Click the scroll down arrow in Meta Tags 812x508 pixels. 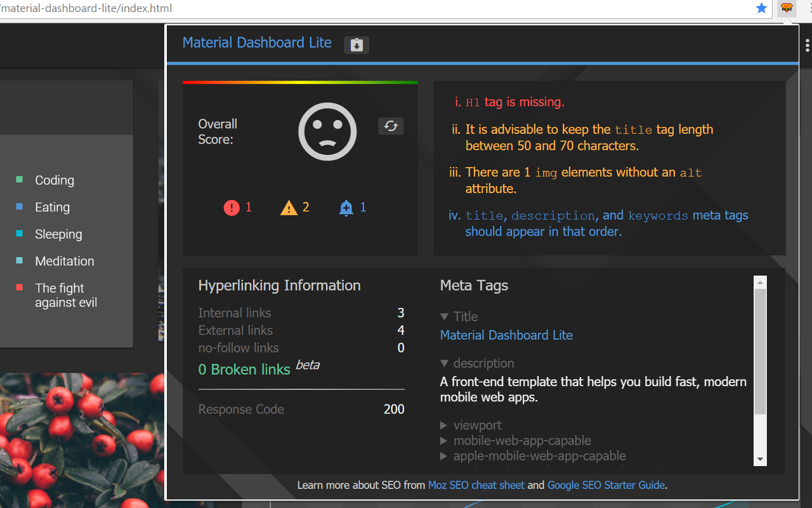pos(760,460)
